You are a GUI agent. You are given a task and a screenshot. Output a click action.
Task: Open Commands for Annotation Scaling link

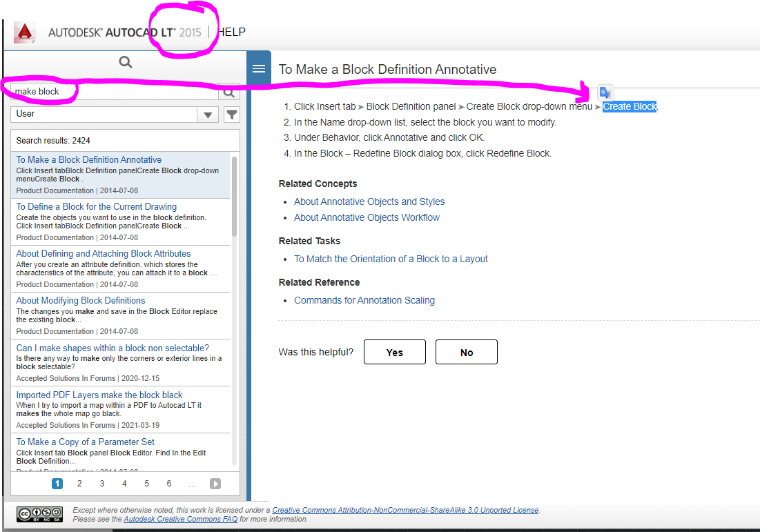[364, 300]
